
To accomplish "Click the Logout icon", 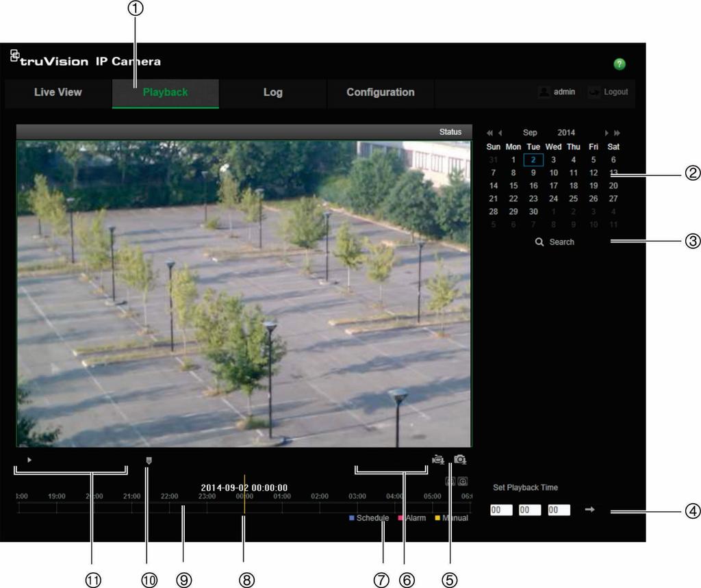I will pos(594,92).
